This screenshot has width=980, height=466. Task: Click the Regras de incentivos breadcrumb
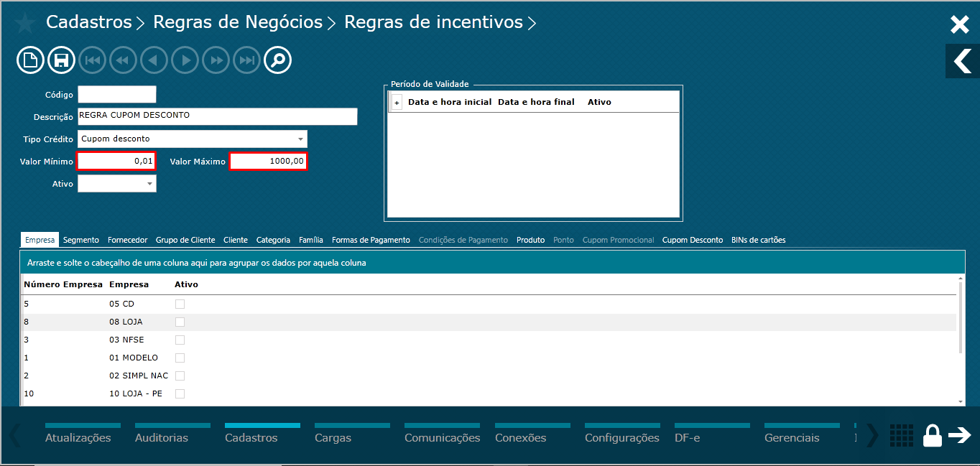coord(433,22)
